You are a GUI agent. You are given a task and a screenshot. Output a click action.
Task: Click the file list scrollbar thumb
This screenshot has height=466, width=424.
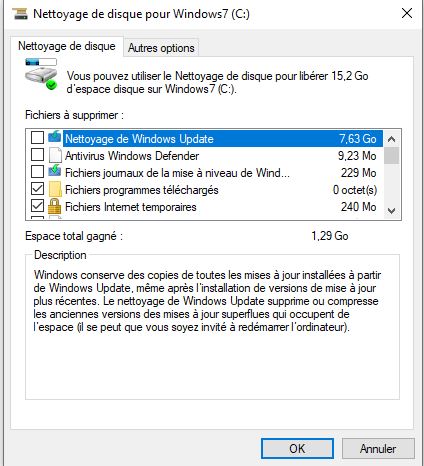click(x=392, y=156)
